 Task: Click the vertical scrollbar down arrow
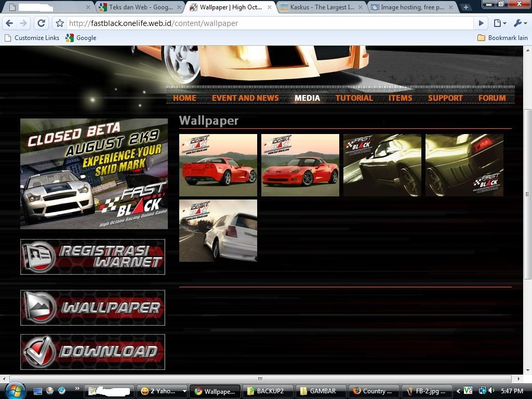(528, 370)
